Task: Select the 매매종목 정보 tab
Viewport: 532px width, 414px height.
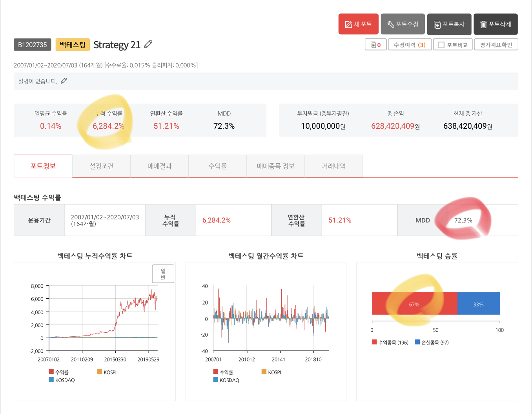Action: click(275, 166)
